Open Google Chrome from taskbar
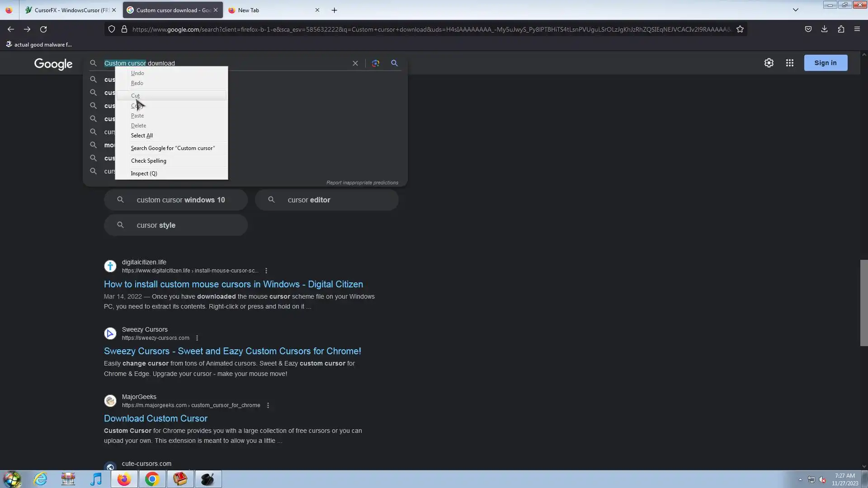Screen dimensions: 868x488 [152, 479]
